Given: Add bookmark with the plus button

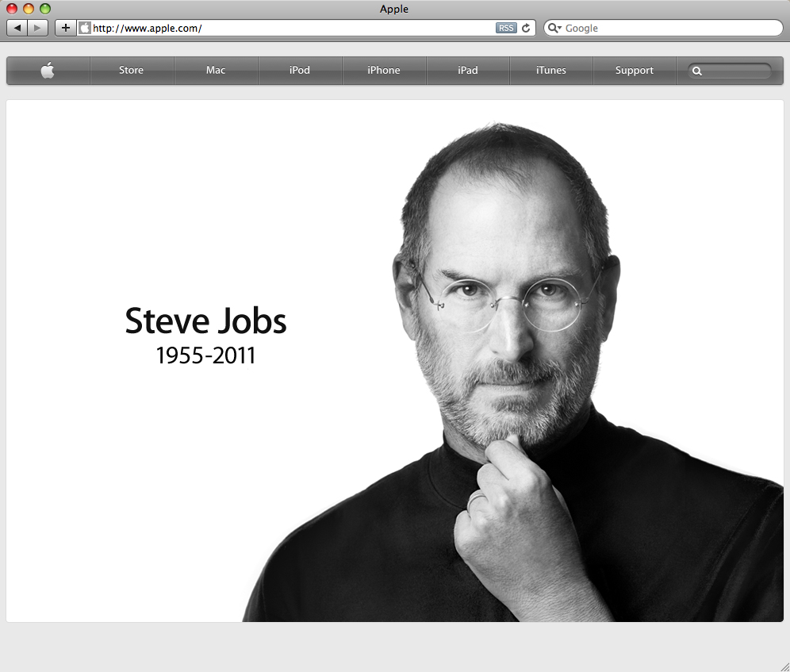Looking at the screenshot, I should pos(66,29).
